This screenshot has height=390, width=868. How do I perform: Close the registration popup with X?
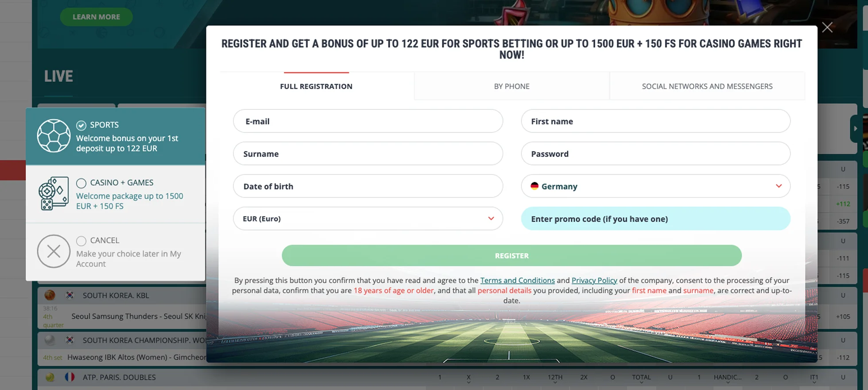[x=827, y=27]
